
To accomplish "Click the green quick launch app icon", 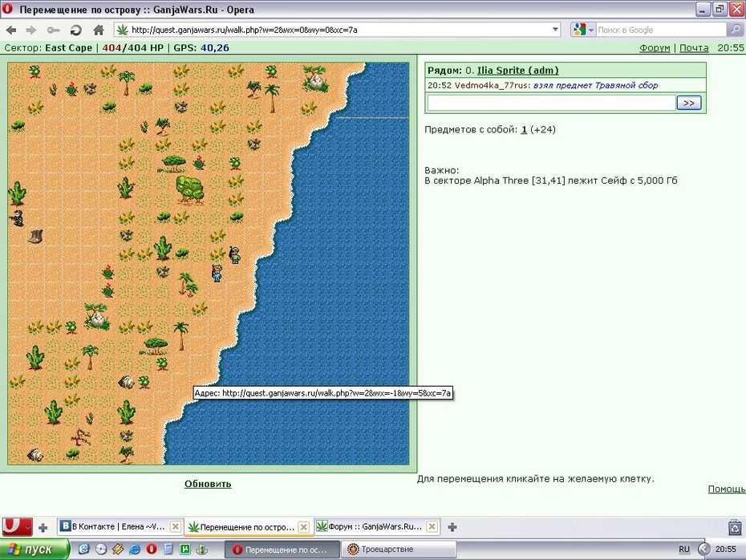I will [184, 549].
